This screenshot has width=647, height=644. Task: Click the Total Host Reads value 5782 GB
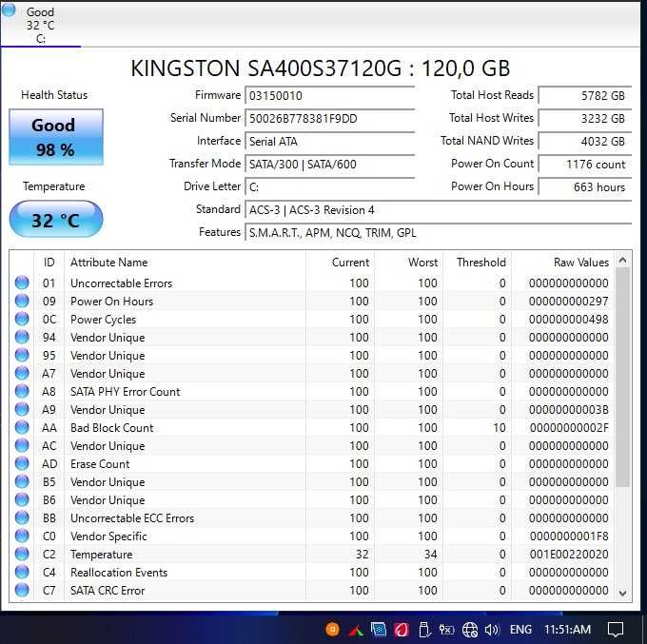(x=585, y=96)
